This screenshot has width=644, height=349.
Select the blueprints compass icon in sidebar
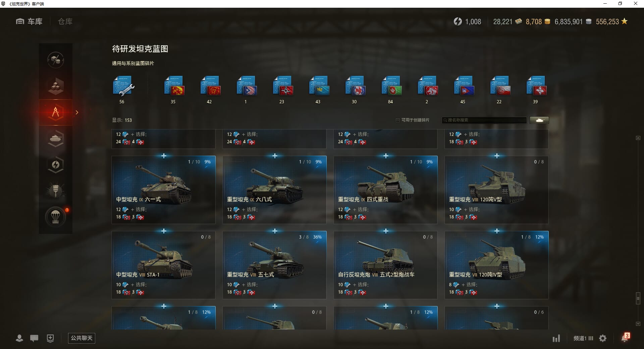(56, 112)
